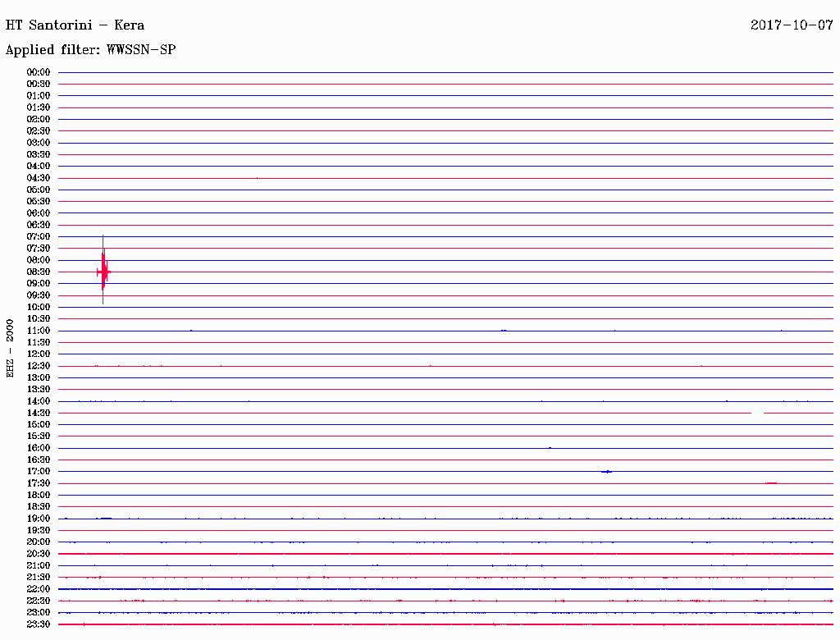The image size is (840, 640).
Task: Click the red blip on the 17:30 trace
Action: (771, 483)
